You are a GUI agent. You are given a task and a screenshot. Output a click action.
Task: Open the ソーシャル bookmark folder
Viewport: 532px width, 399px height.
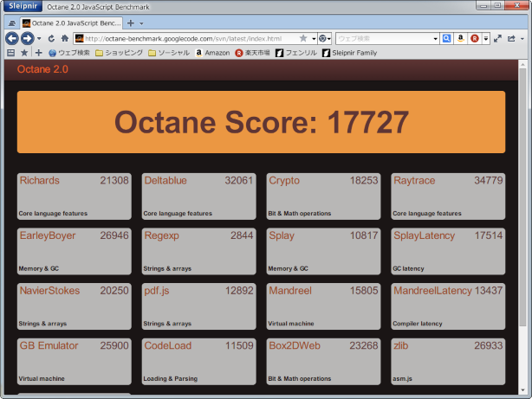click(x=169, y=53)
